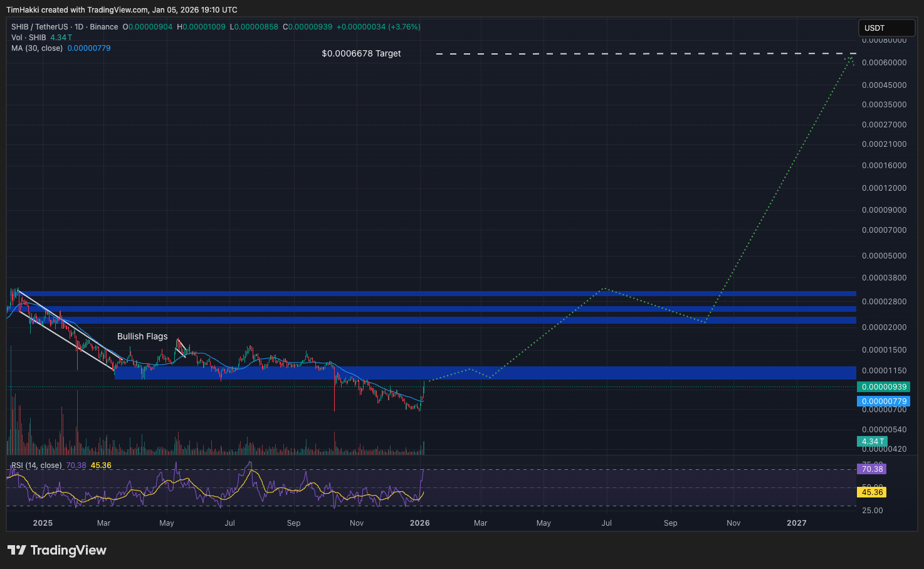Select the Sep label on the time axis

pyautogui.click(x=293, y=523)
